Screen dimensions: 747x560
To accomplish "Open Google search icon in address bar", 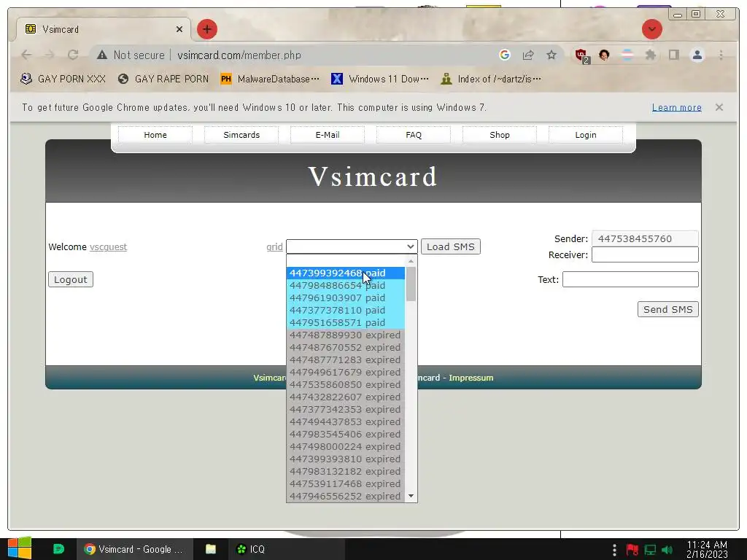I will [505, 55].
